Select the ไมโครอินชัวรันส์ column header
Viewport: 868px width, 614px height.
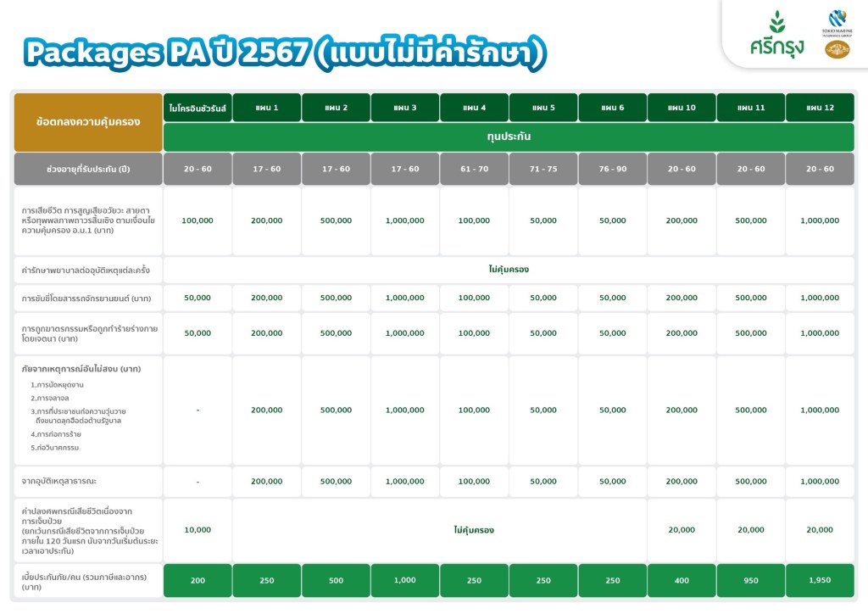[197, 108]
